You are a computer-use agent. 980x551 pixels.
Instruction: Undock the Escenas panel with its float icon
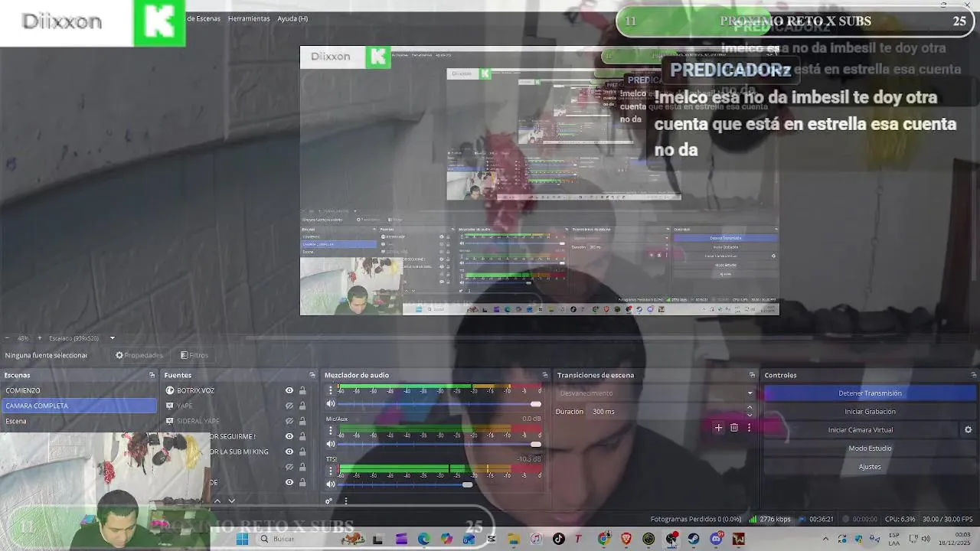152,375
